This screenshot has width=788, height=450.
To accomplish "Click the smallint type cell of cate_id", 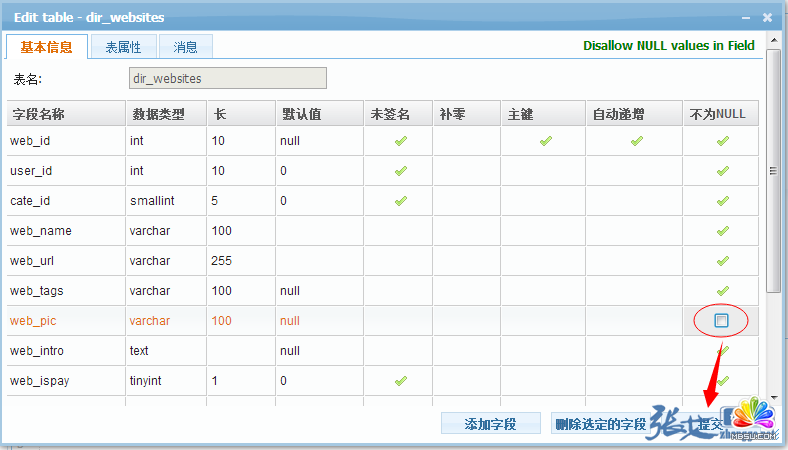I will tap(166, 201).
